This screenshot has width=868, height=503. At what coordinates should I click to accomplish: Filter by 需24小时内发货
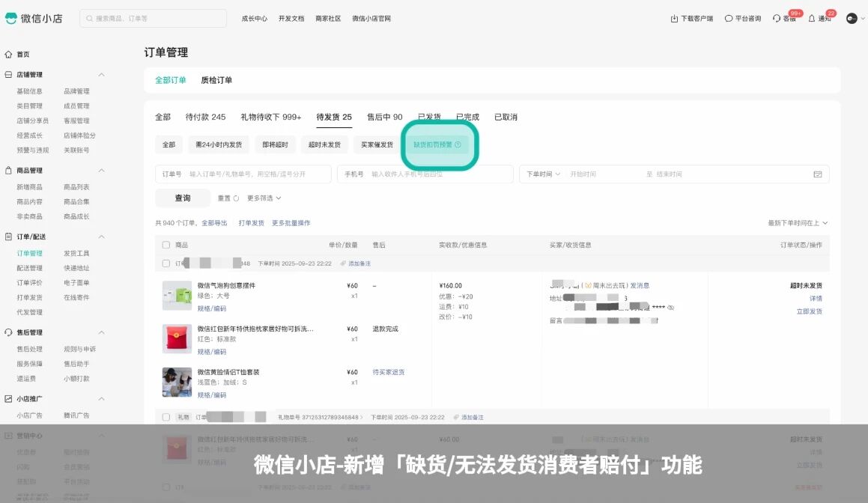pos(219,144)
